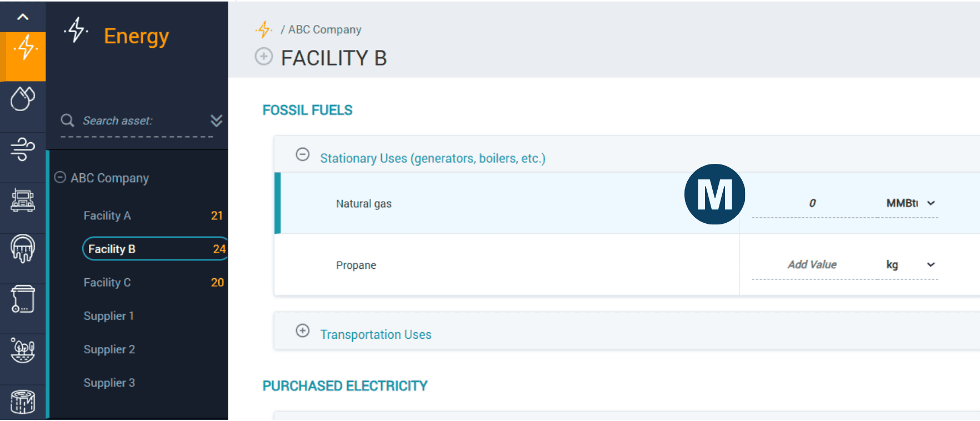Click the sidebar scroll-up chevron

coord(23,17)
